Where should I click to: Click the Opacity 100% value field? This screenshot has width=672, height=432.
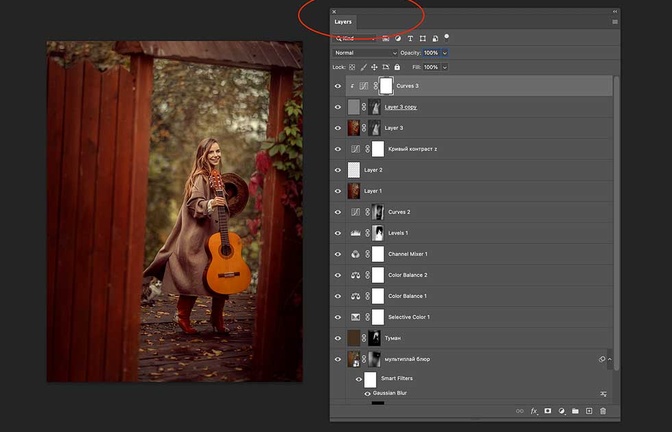[432, 53]
